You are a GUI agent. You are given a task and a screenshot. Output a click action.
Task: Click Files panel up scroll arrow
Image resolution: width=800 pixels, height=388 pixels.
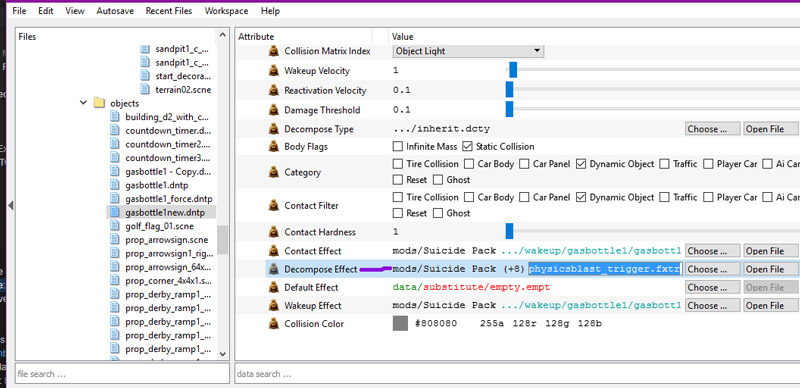[222, 35]
